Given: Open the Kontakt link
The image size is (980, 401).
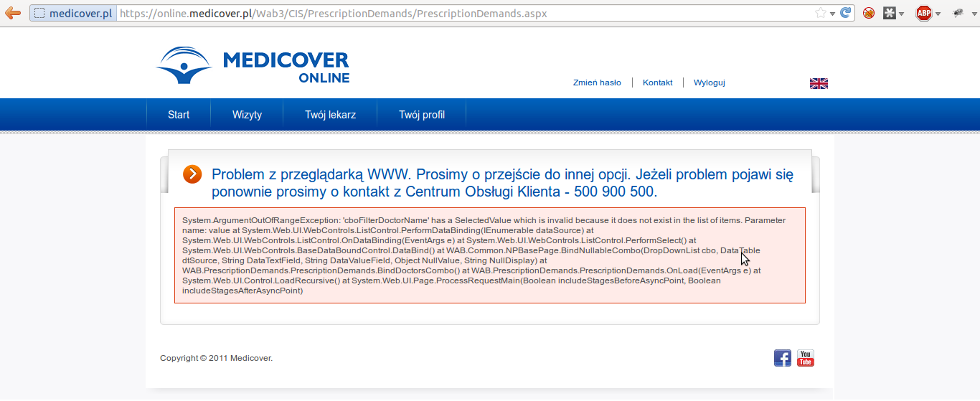Looking at the screenshot, I should point(658,82).
